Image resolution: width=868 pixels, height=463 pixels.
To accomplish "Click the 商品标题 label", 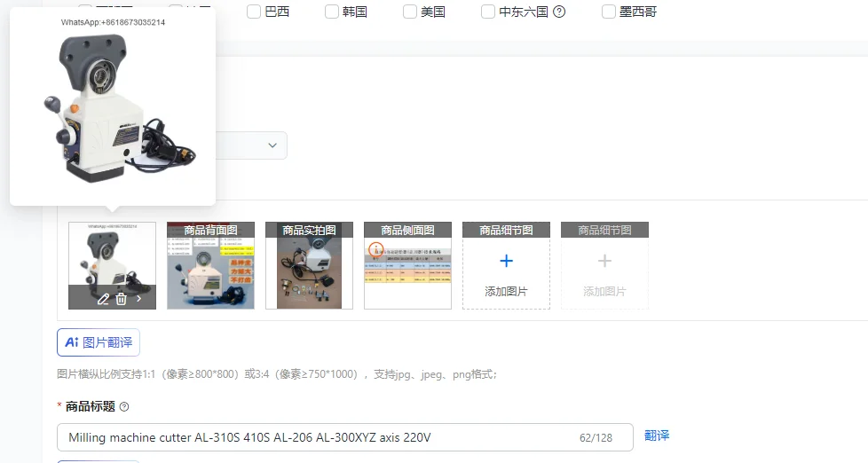I will 91,406.
